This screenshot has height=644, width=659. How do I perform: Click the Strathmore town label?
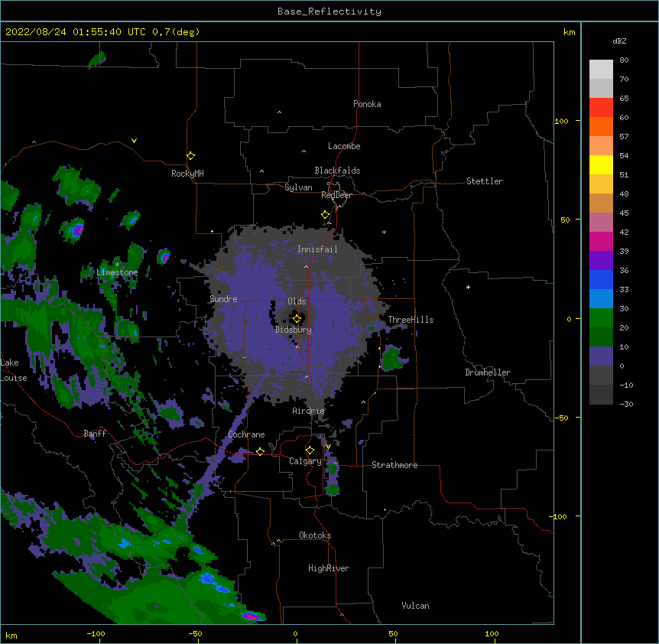coord(394,465)
